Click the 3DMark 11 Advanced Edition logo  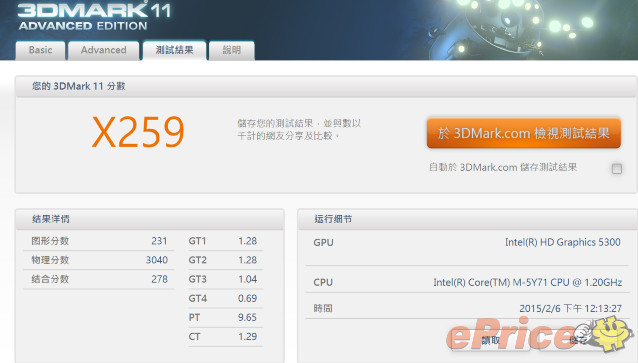pos(94,16)
